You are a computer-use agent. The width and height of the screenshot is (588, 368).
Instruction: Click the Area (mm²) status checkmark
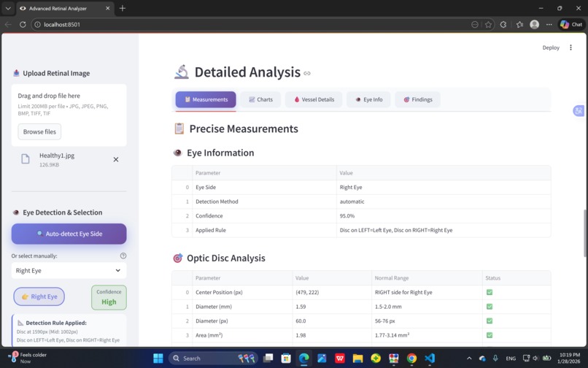pos(490,335)
